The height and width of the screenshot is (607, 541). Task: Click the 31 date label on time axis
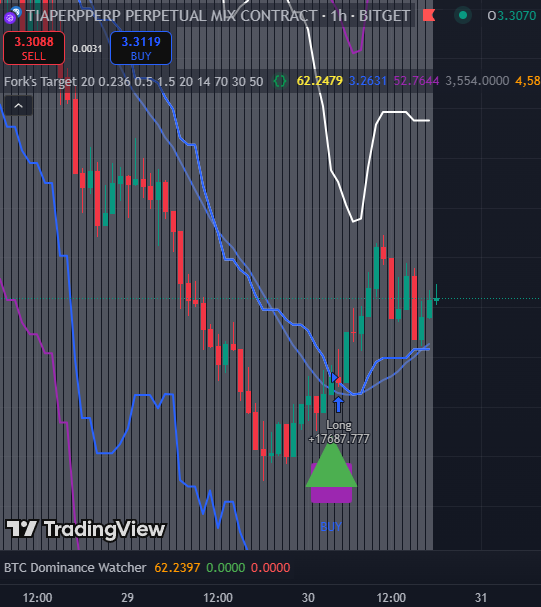tap(481, 597)
